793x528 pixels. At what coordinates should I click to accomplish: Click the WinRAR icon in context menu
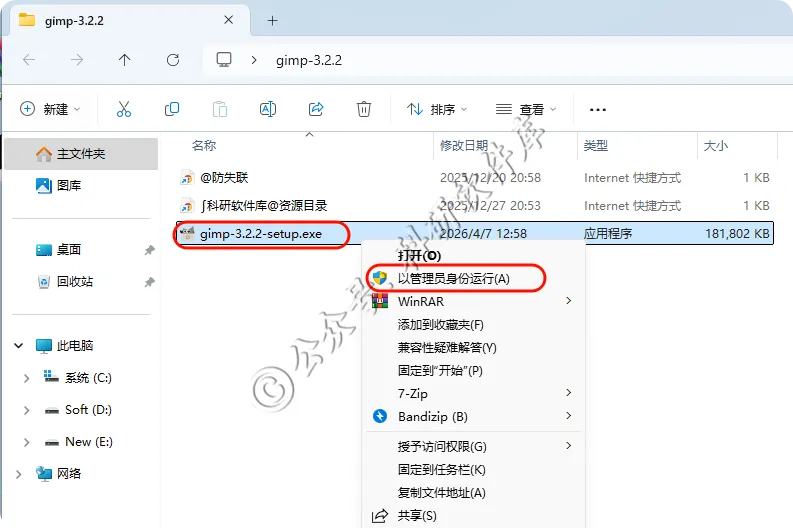pos(380,301)
